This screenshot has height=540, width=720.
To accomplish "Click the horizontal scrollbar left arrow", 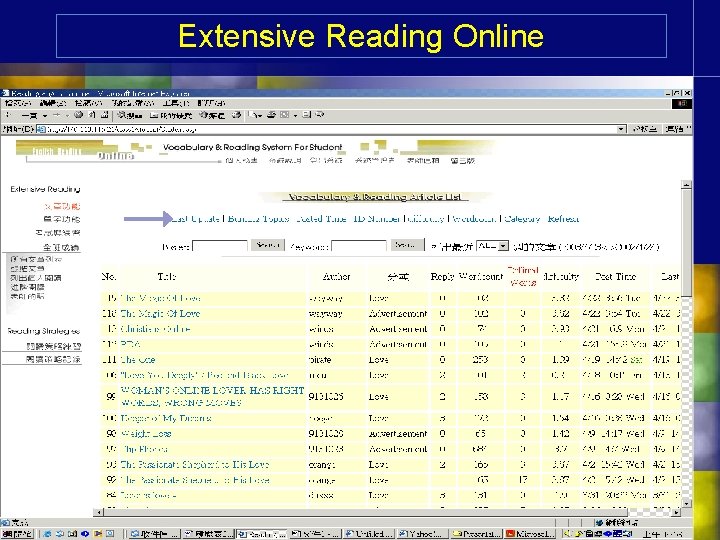I will pyautogui.click(x=98, y=512).
